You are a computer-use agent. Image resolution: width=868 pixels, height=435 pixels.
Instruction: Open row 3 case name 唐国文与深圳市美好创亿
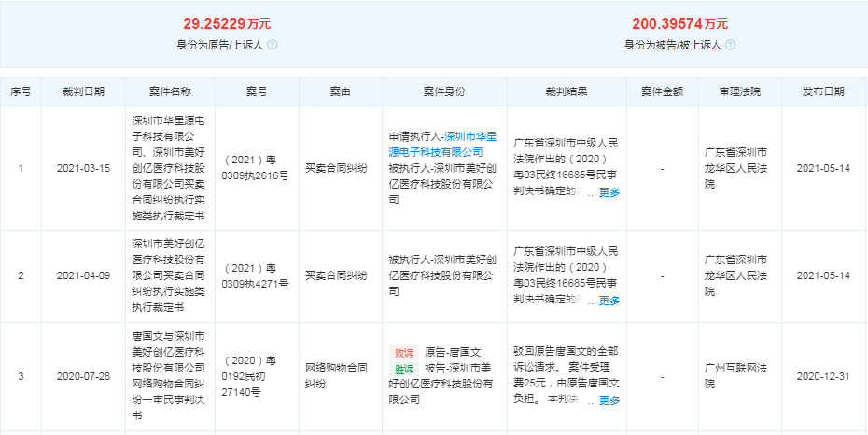tap(168, 376)
